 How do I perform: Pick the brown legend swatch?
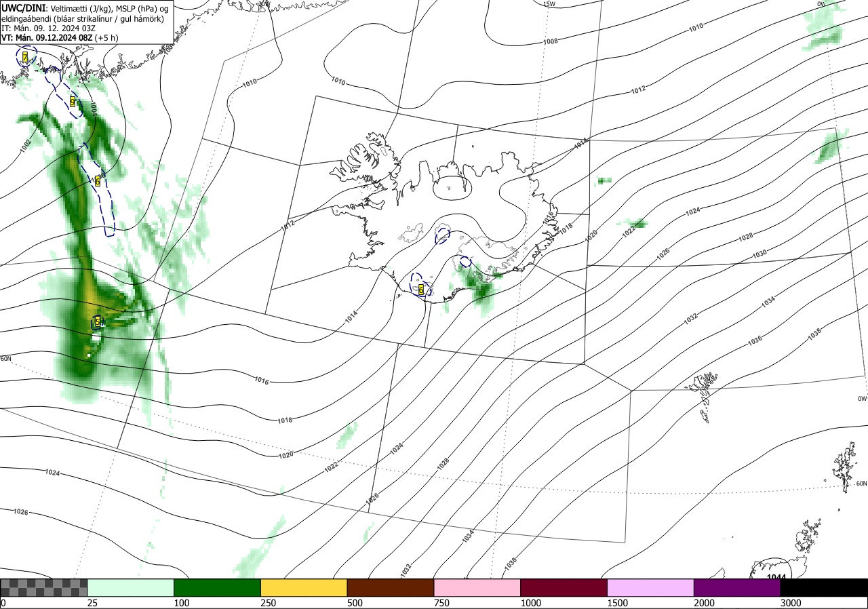click(x=391, y=587)
